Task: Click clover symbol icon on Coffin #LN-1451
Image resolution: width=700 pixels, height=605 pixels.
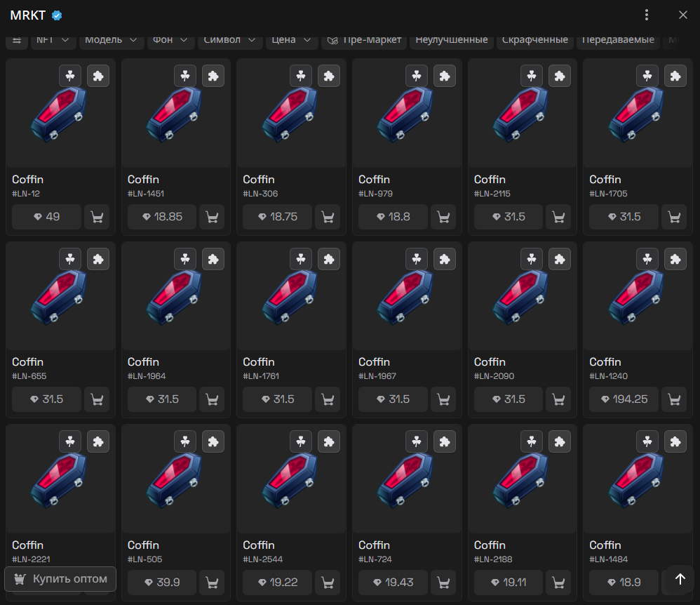Action: pyautogui.click(x=185, y=76)
